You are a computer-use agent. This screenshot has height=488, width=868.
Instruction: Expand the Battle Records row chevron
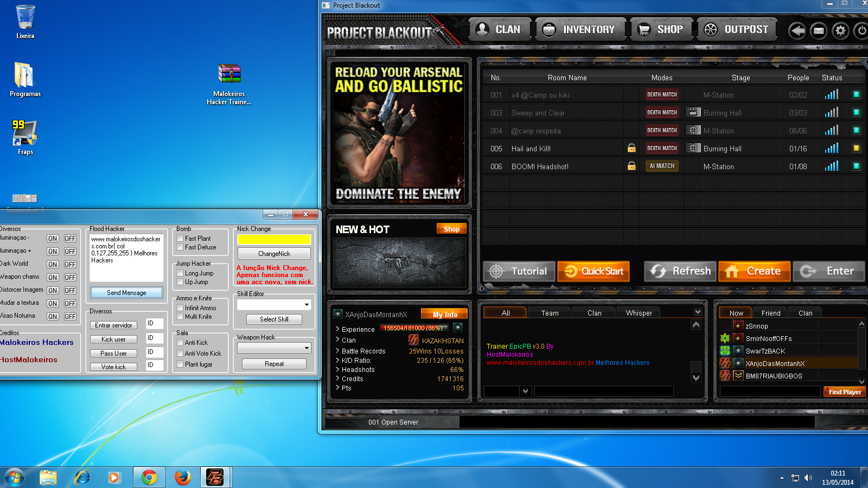pyautogui.click(x=337, y=350)
